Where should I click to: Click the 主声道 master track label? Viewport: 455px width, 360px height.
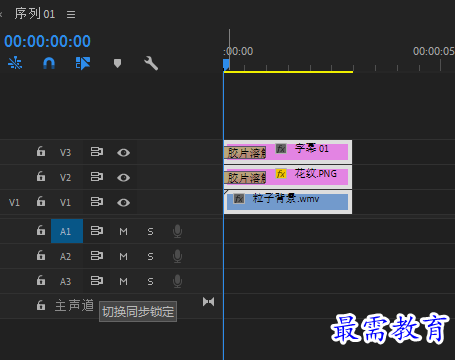[x=74, y=305]
